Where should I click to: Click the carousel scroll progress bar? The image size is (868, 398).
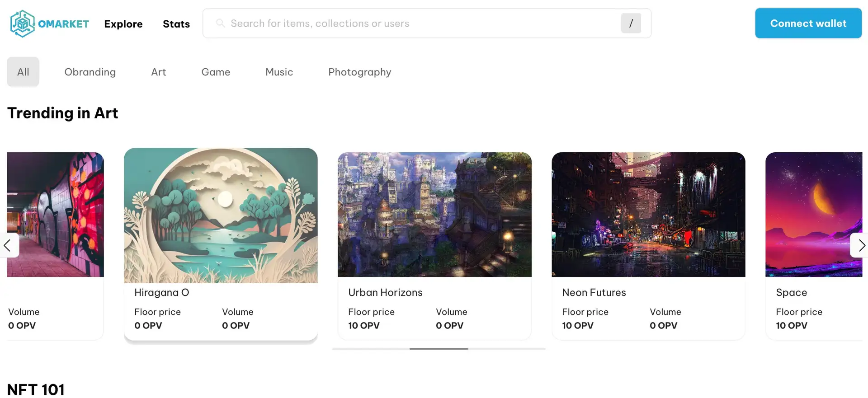point(439,349)
